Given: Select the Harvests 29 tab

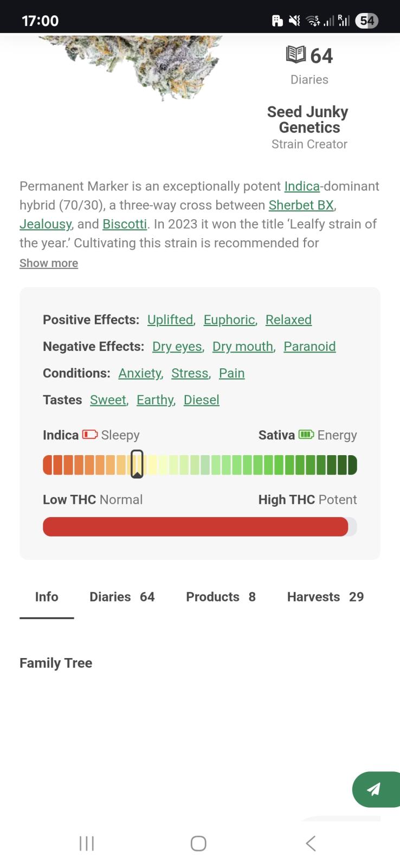Looking at the screenshot, I should click(x=325, y=597).
